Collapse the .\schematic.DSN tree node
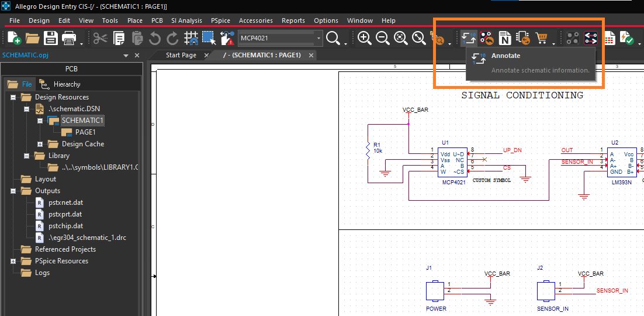 click(x=27, y=109)
